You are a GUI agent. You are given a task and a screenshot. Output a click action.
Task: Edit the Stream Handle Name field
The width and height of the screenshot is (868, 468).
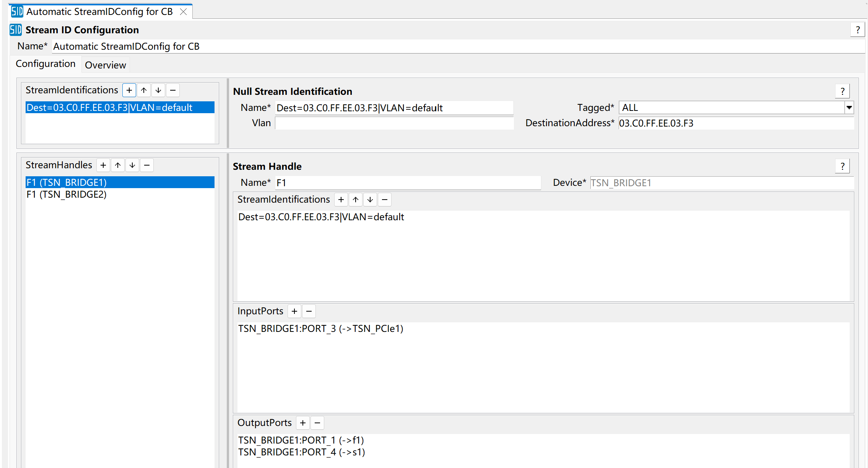[x=408, y=183]
